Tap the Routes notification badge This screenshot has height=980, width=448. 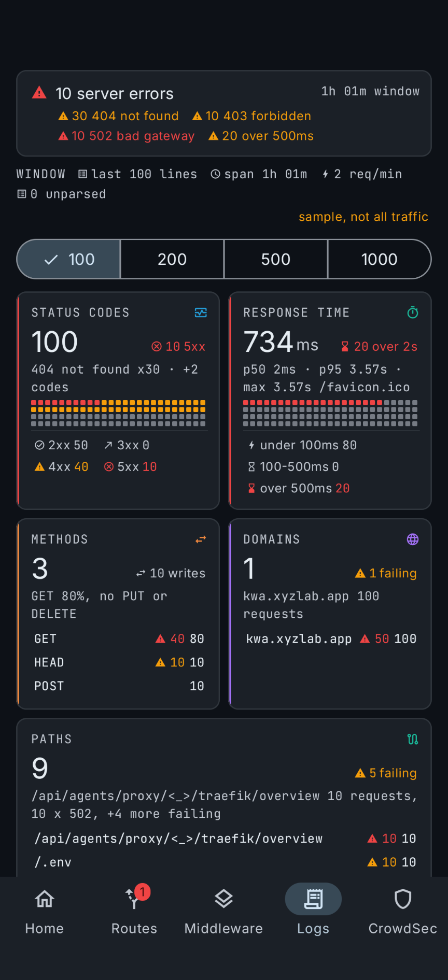[x=143, y=891]
